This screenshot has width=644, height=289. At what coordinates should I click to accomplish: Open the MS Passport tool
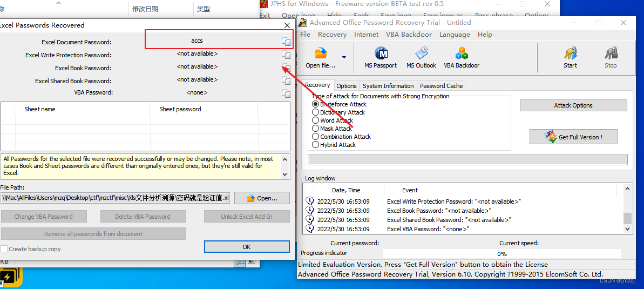click(381, 58)
